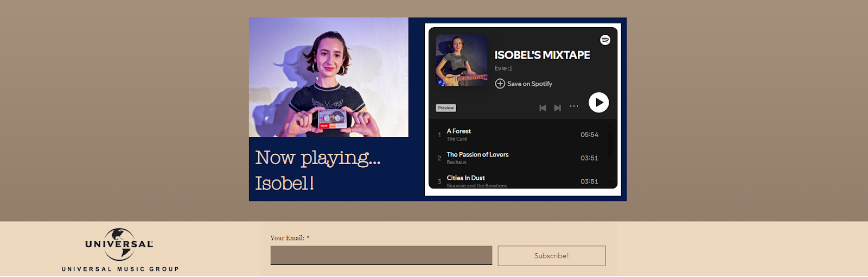Screen dimensions: 868x277
Task: Skip to the next track
Action: (x=557, y=108)
